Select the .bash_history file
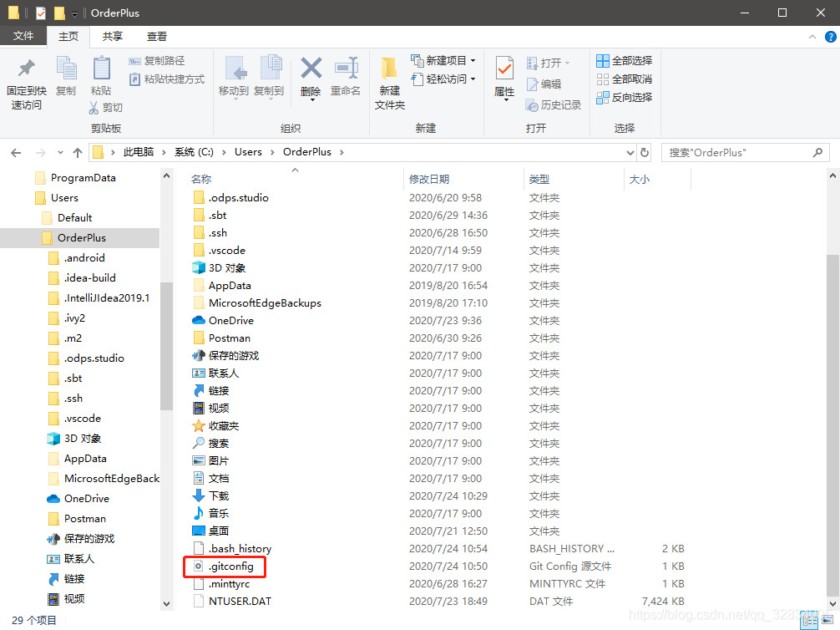 click(232, 548)
